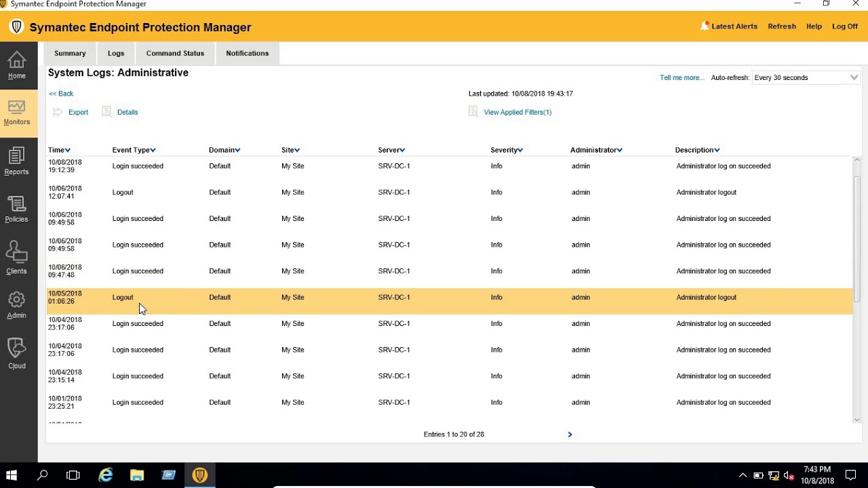Viewport: 868px width, 488px height.
Task: Switch to the Summary tab
Action: point(70,53)
